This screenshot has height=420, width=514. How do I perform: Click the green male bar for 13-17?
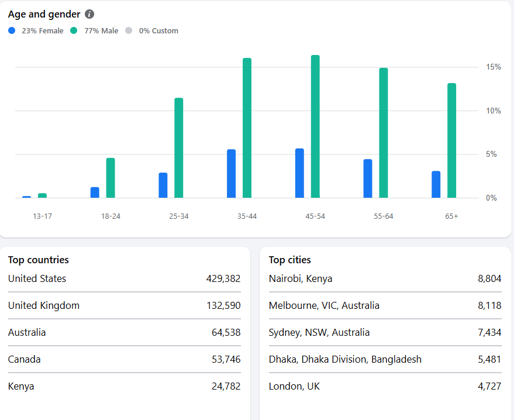click(x=42, y=195)
